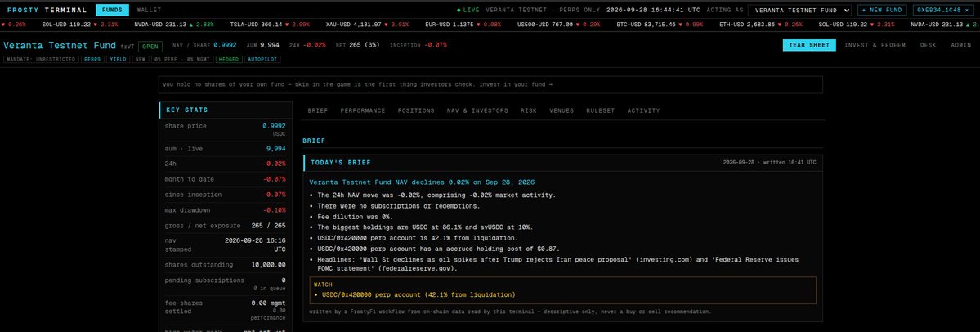This screenshot has width=980, height=332.
Task: Click the NVDA-USD 231.13 ticker item
Action: [x=174, y=25]
